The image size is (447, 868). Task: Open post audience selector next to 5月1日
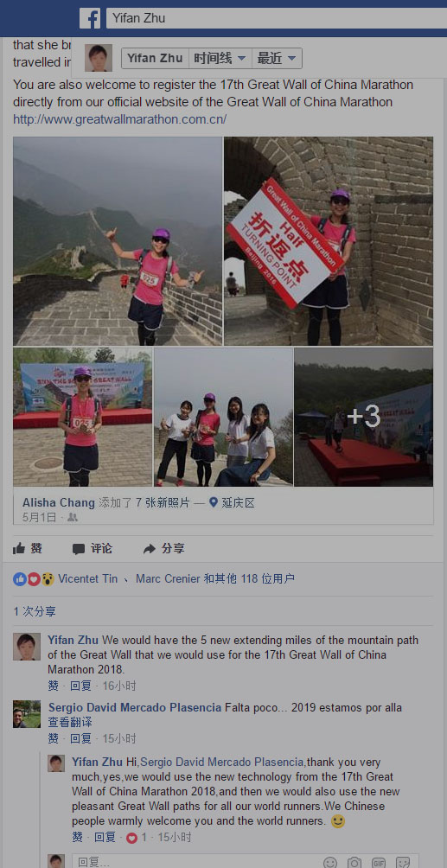(73, 518)
